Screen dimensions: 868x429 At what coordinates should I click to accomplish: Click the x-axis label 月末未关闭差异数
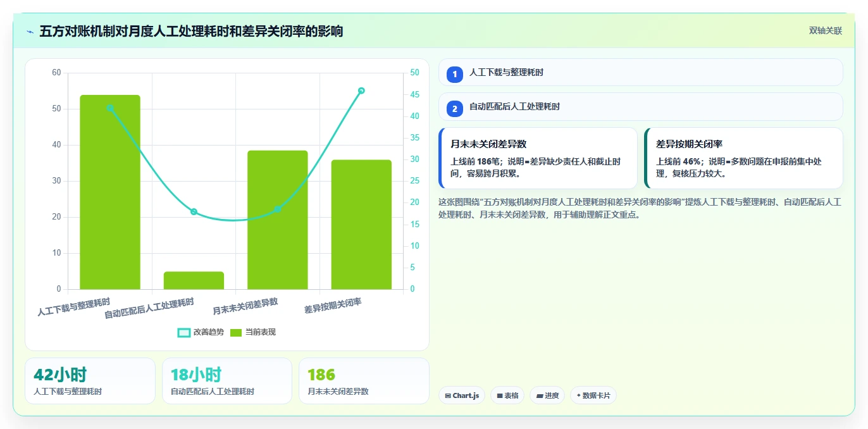245,306
